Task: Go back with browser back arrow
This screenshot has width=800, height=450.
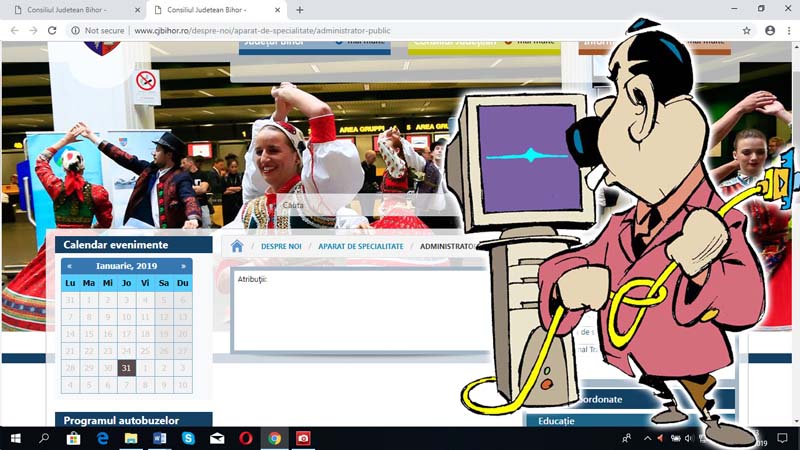Action: (15, 31)
